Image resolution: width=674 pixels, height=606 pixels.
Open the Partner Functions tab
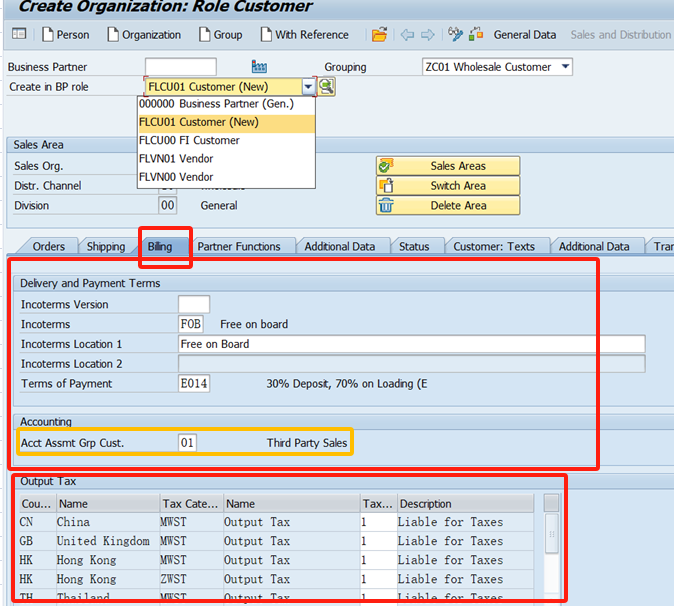point(238,246)
